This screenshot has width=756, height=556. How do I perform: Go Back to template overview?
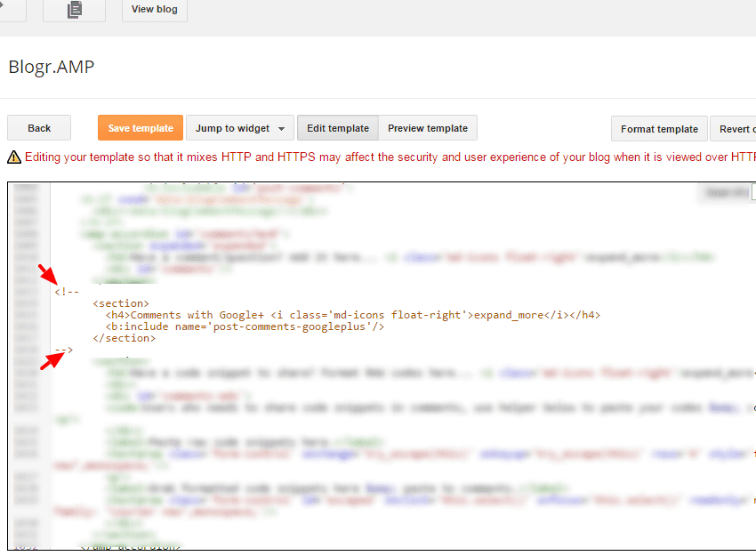(x=39, y=128)
